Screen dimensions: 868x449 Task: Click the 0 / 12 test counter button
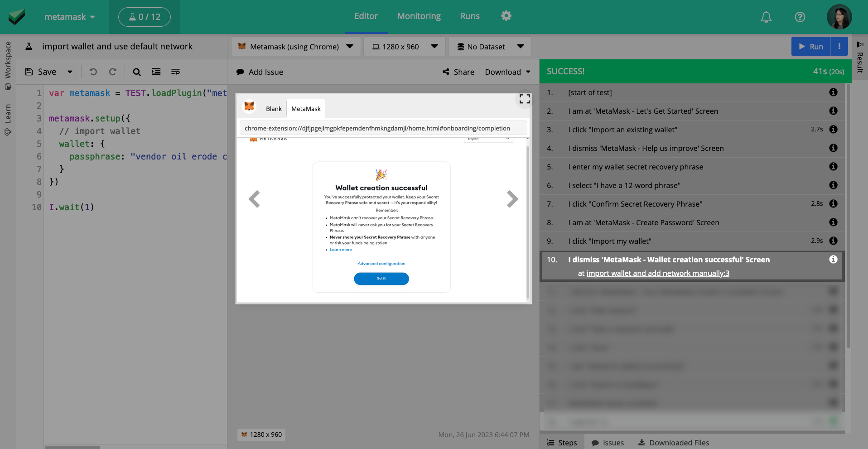tap(145, 17)
